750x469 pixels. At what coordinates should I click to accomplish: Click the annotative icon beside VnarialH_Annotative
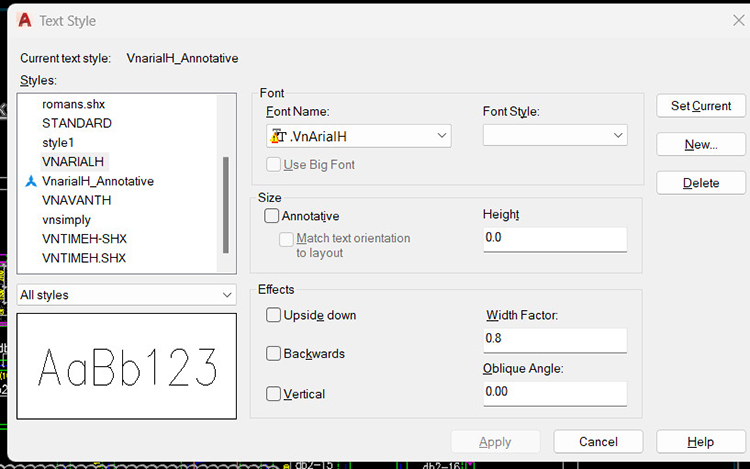point(30,181)
